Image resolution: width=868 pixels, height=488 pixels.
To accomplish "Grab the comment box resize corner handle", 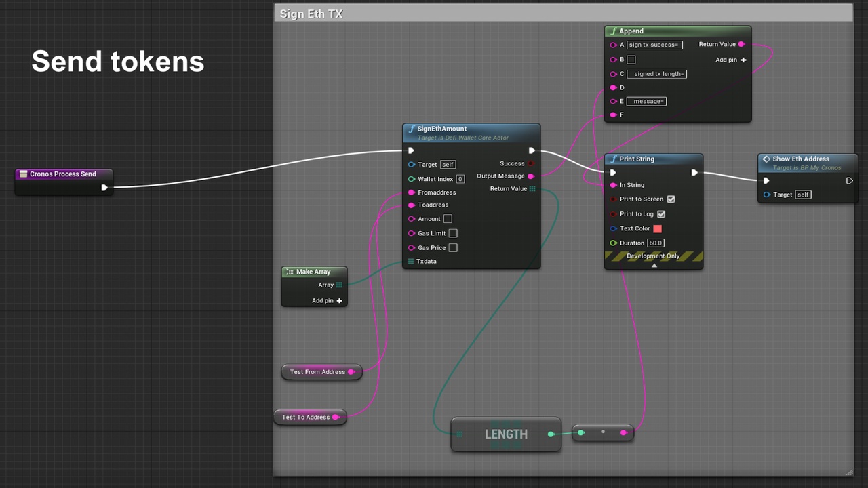I will (849, 472).
